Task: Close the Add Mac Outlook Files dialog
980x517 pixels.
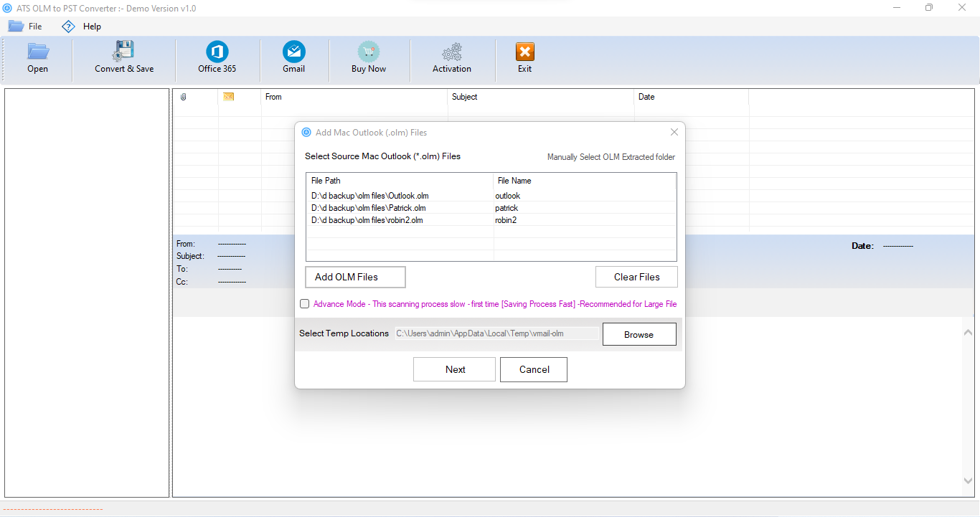Action: tap(674, 132)
